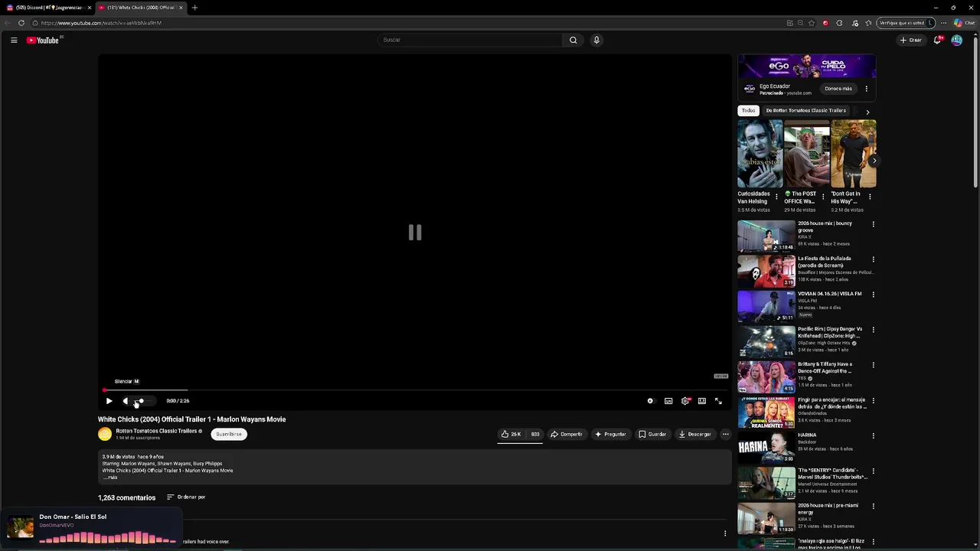Save video with the Guardar button
The height and width of the screenshot is (551, 980).
click(653, 434)
